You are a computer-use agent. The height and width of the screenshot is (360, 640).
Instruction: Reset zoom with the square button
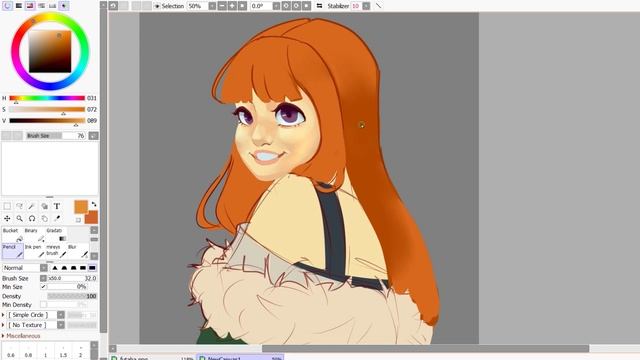(242, 6)
